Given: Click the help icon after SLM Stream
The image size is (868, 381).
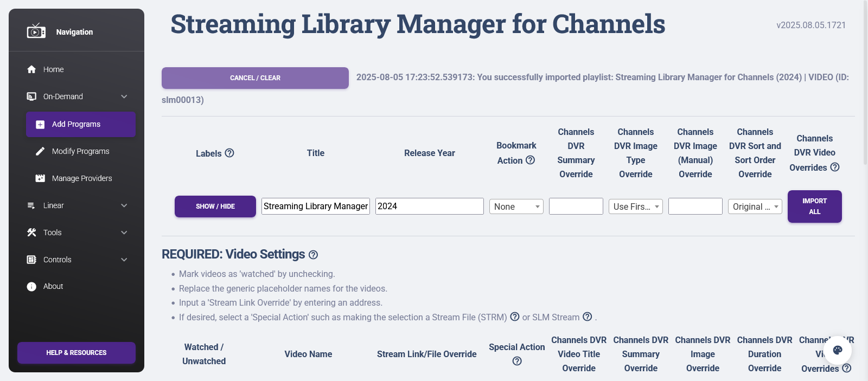Looking at the screenshot, I should [587, 317].
